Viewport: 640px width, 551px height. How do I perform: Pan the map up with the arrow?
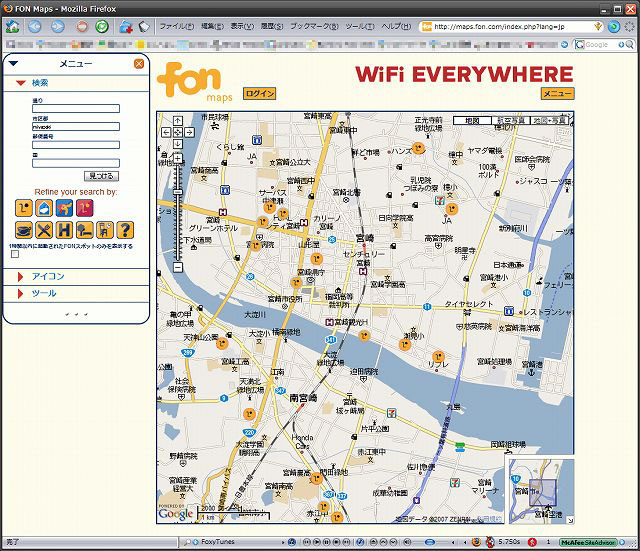pyautogui.click(x=178, y=121)
